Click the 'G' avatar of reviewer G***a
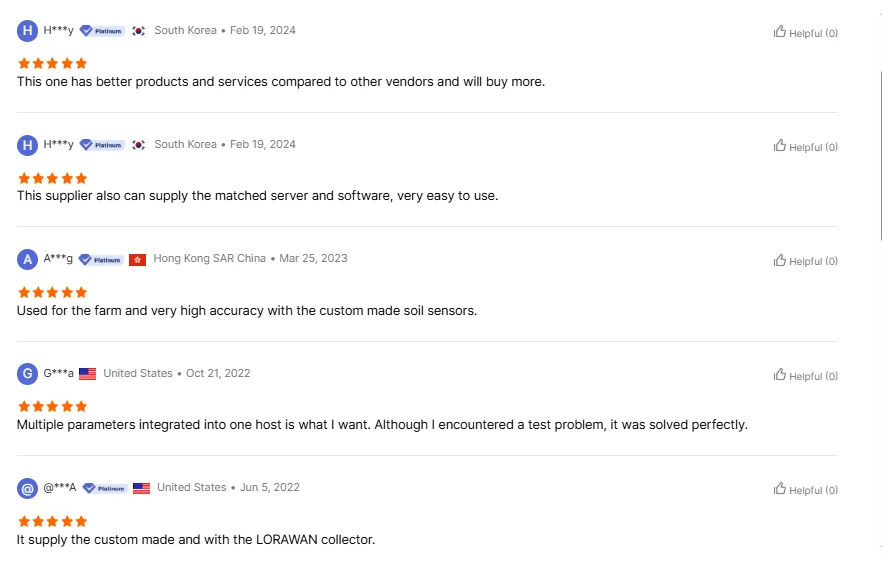The width and height of the screenshot is (882, 575). [27, 374]
